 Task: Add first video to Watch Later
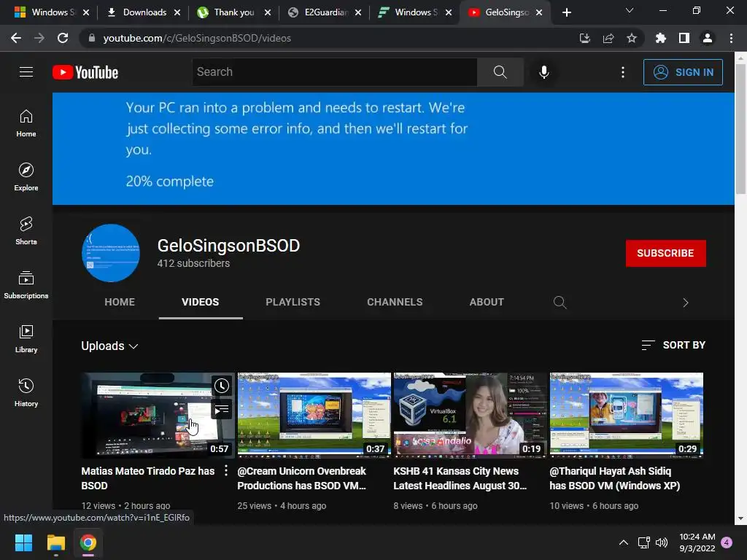pos(222,386)
